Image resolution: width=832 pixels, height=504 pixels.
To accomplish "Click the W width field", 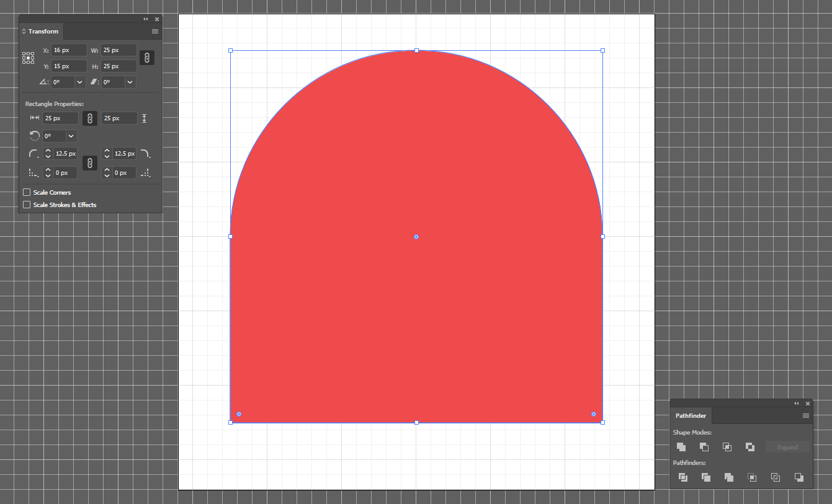I will click(119, 50).
